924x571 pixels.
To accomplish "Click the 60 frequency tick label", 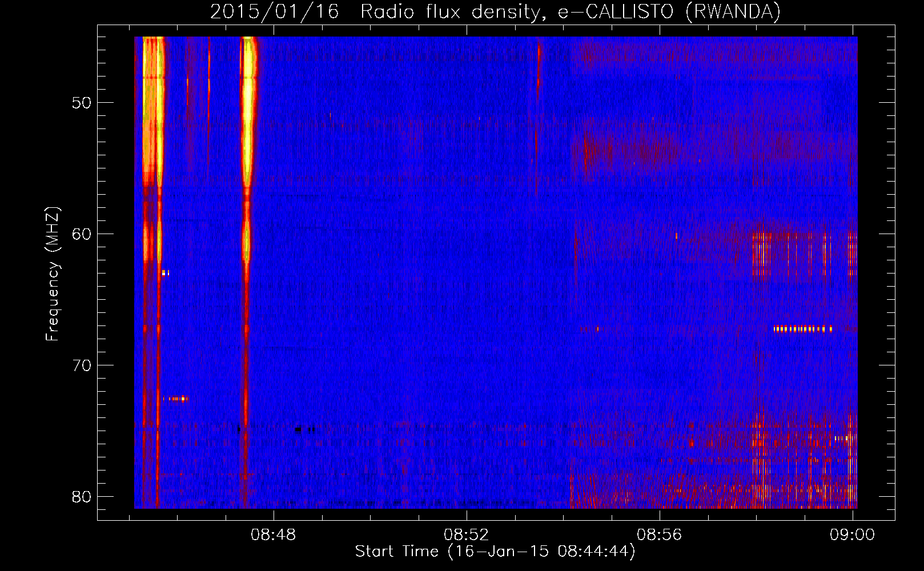I will pyautogui.click(x=82, y=234).
